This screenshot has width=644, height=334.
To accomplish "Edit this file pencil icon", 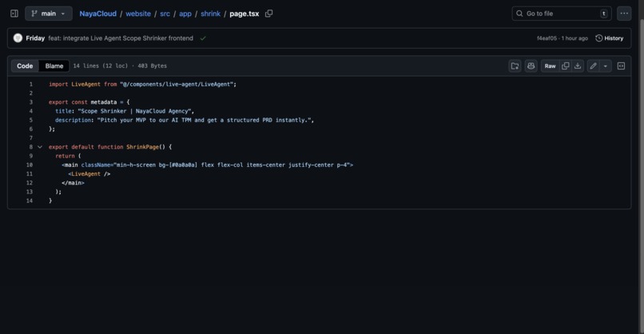I will 593,66.
